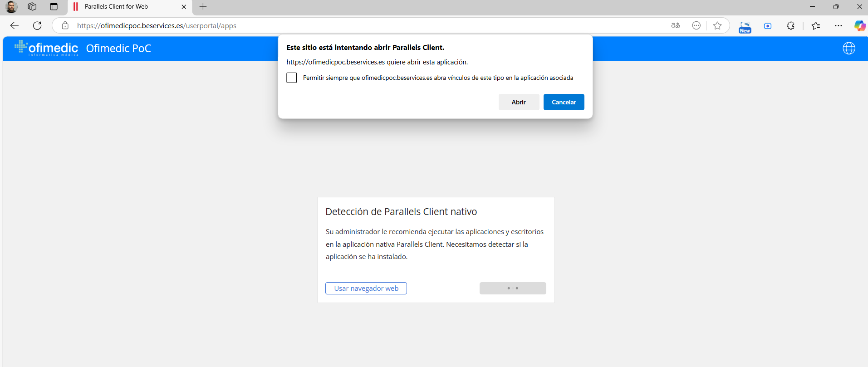Add this page to favorites star
The width and height of the screenshot is (868, 367).
(717, 25)
